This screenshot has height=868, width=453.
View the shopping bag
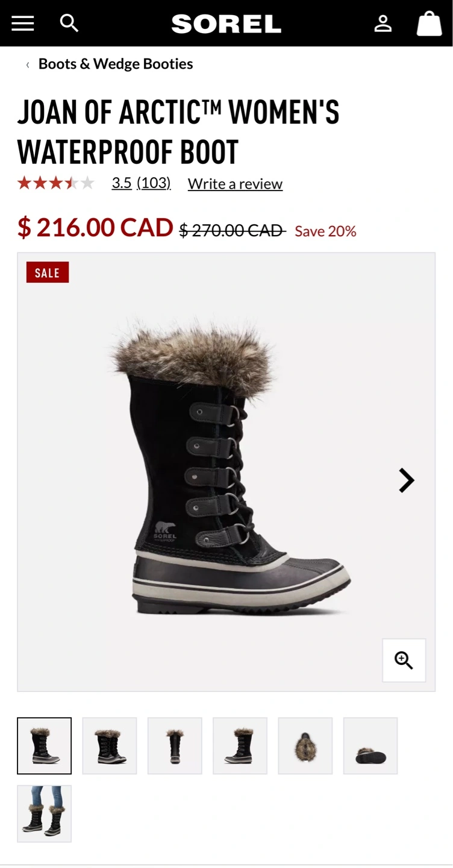(x=430, y=24)
